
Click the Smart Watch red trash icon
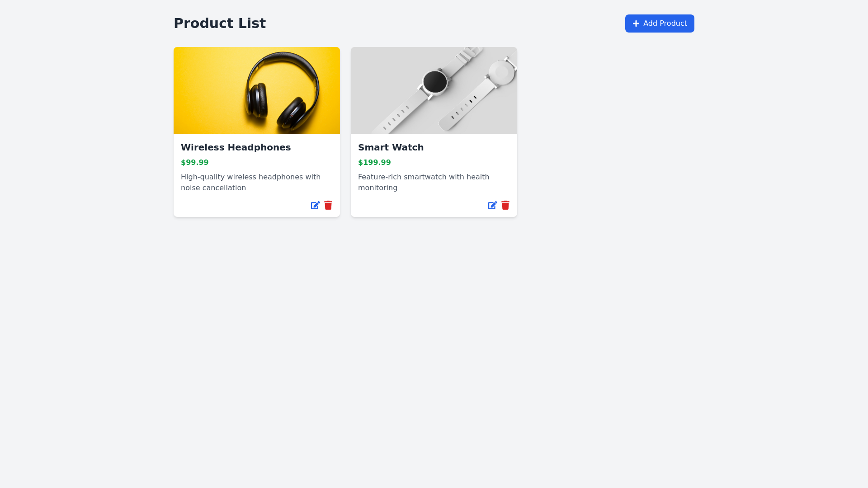click(x=505, y=206)
